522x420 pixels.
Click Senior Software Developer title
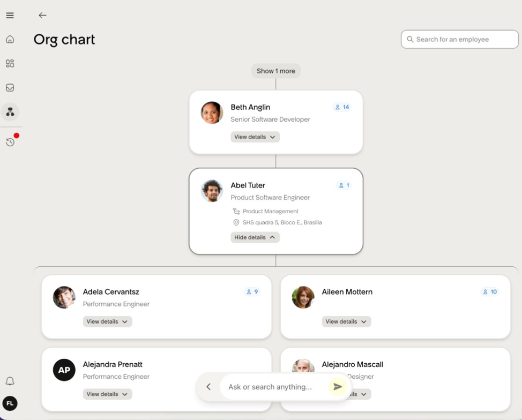tap(270, 119)
